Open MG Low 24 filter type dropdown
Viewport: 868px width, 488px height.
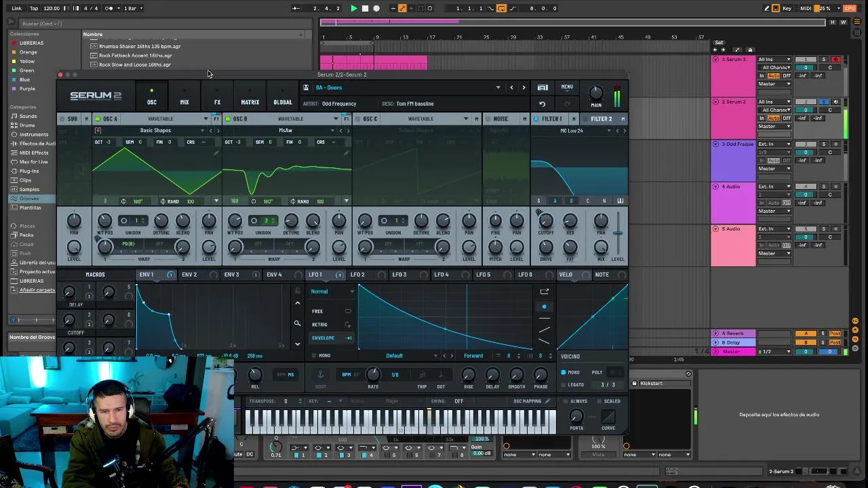[610, 130]
